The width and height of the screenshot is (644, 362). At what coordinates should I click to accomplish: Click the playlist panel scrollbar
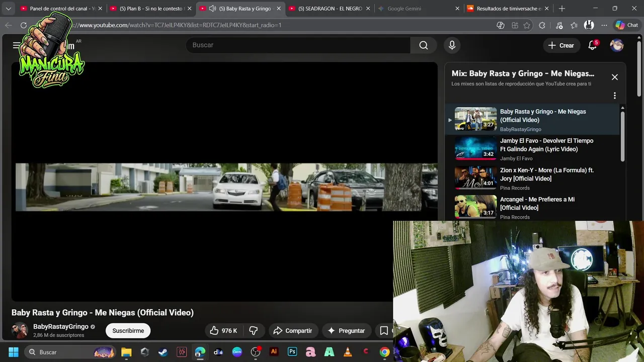(622, 136)
